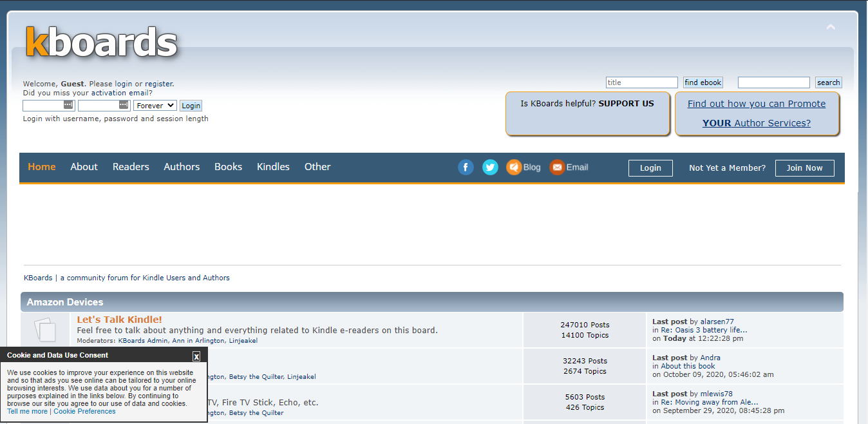Click the '14100 Topics' count text
Screen dimensions: 868x424
[x=585, y=335]
